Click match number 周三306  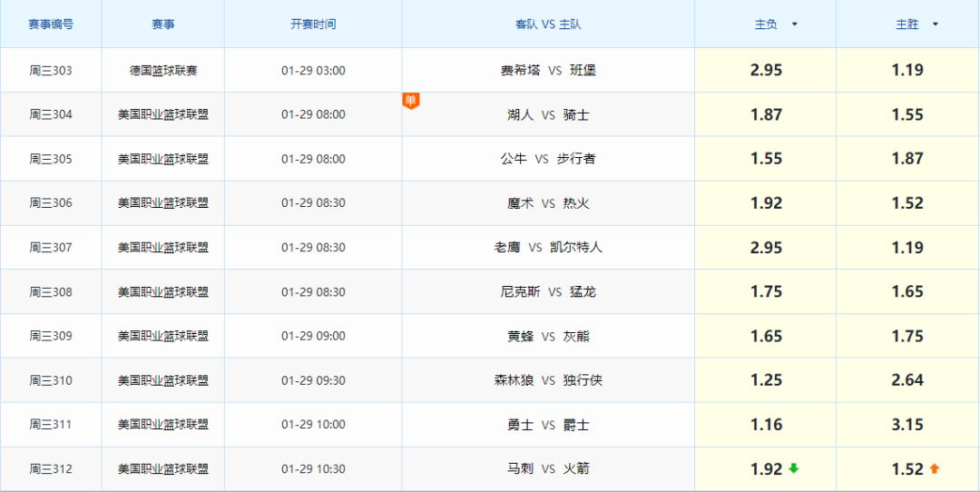(51, 203)
